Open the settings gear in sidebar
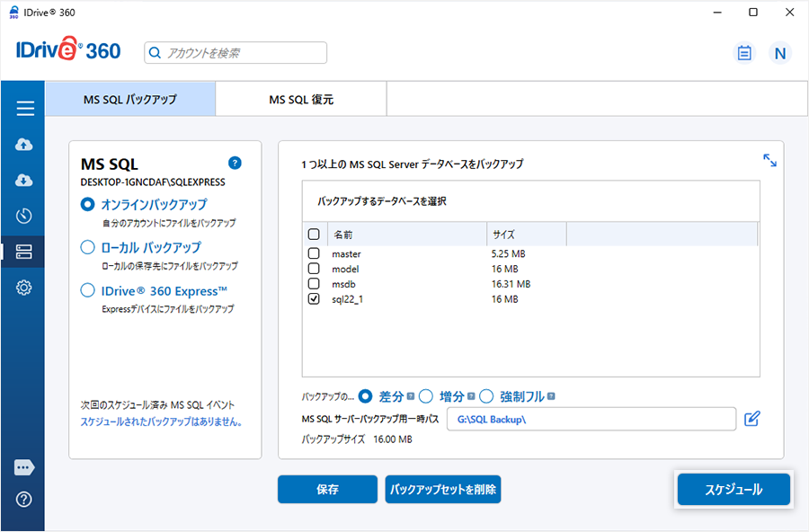Image resolution: width=809 pixels, height=532 pixels. 24,288
